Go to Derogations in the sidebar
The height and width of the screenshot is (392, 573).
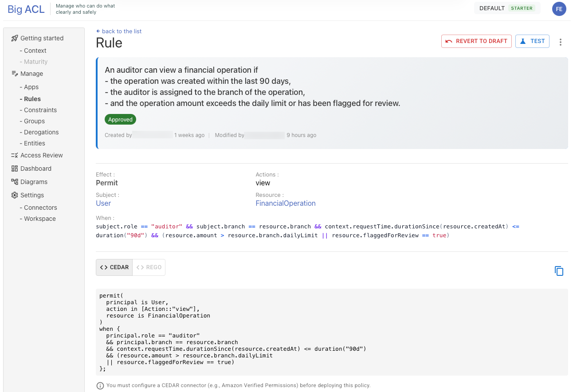[41, 132]
